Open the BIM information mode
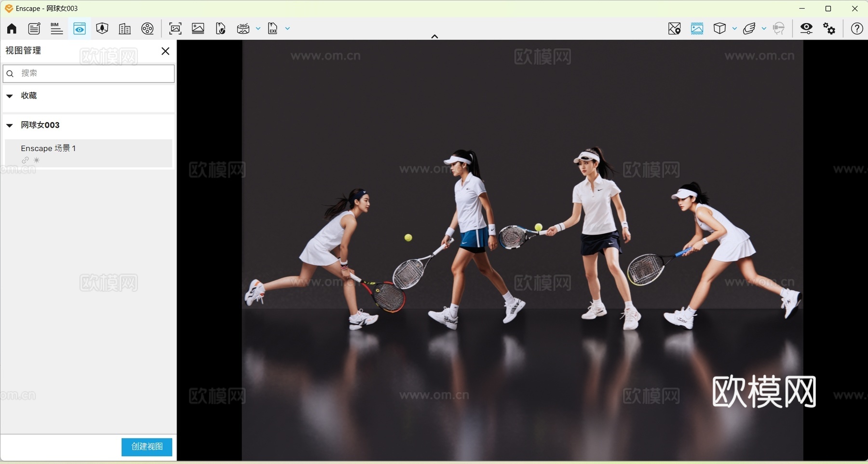 (56, 28)
